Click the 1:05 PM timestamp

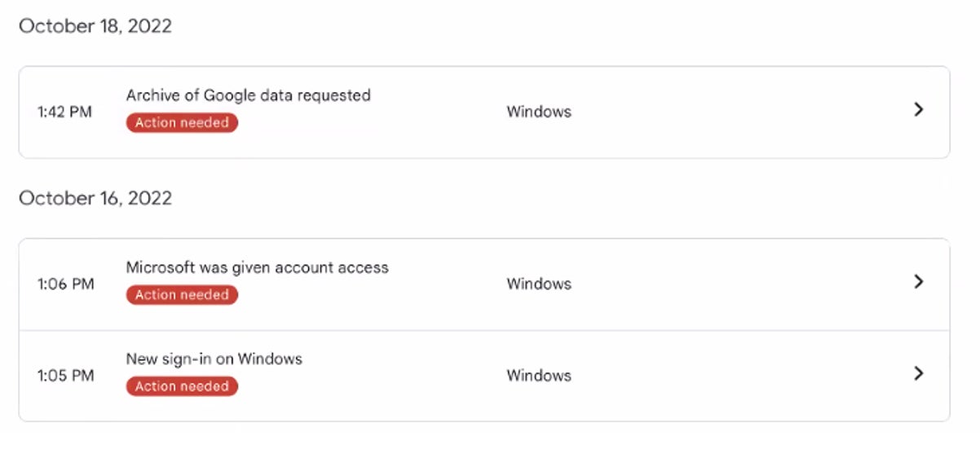(x=65, y=376)
